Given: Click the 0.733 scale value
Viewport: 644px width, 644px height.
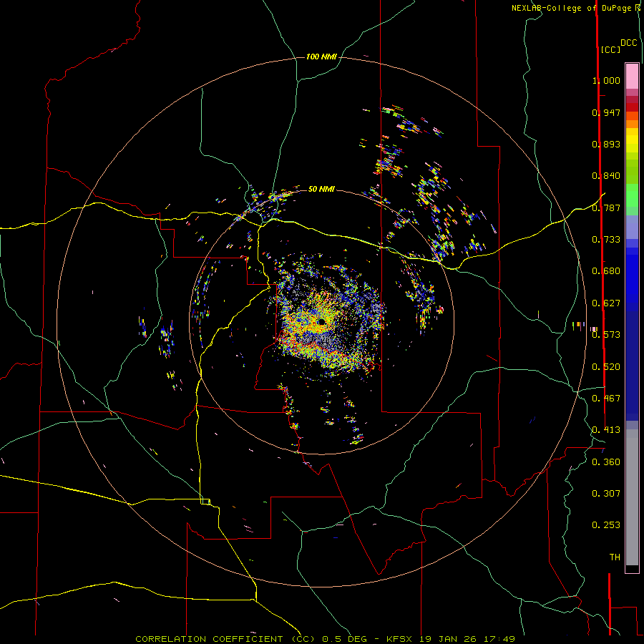Looking at the screenshot, I should tap(606, 240).
